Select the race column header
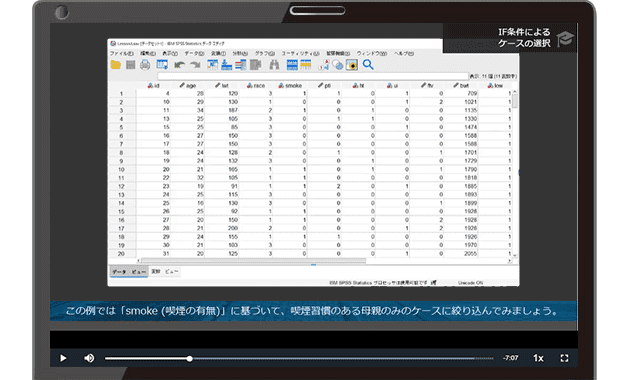 (256, 86)
